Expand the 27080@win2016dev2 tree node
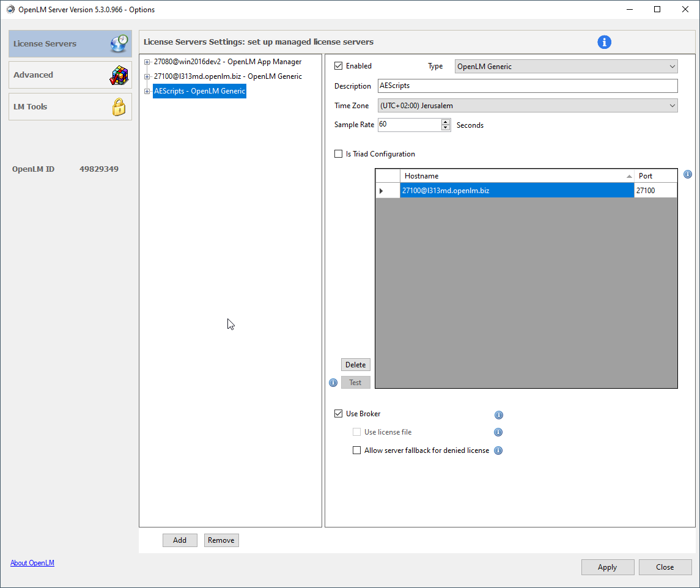This screenshot has height=588, width=700. 147,62
